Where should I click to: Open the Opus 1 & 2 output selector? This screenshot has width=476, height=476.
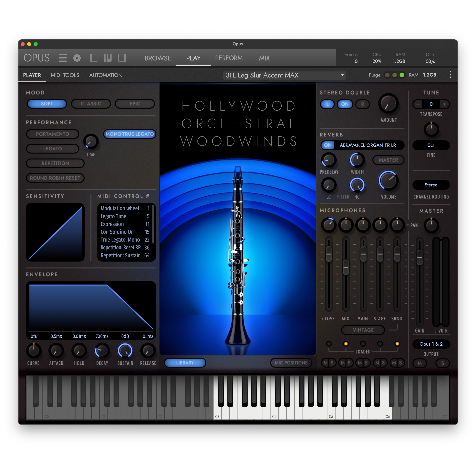click(x=431, y=344)
